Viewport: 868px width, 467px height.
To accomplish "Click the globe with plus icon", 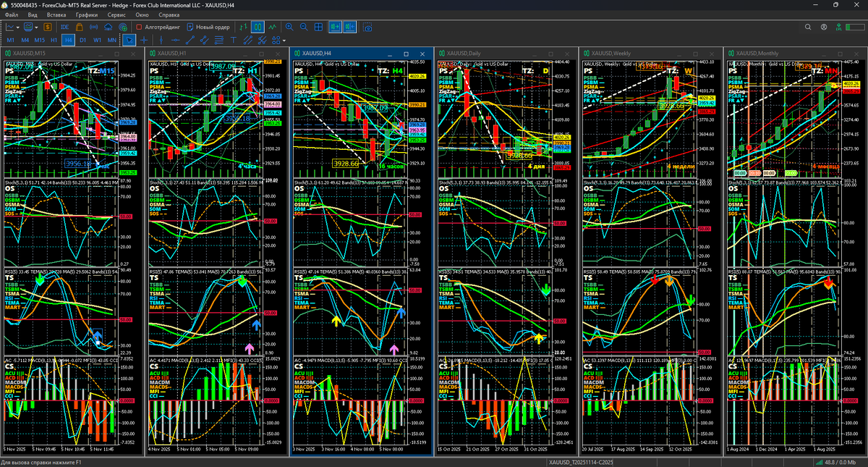I will [x=123, y=27].
